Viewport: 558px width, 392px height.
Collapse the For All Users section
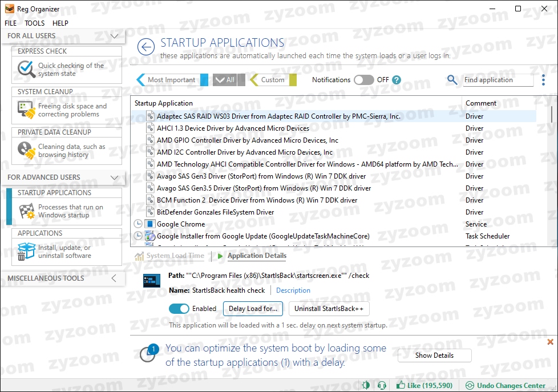point(114,36)
